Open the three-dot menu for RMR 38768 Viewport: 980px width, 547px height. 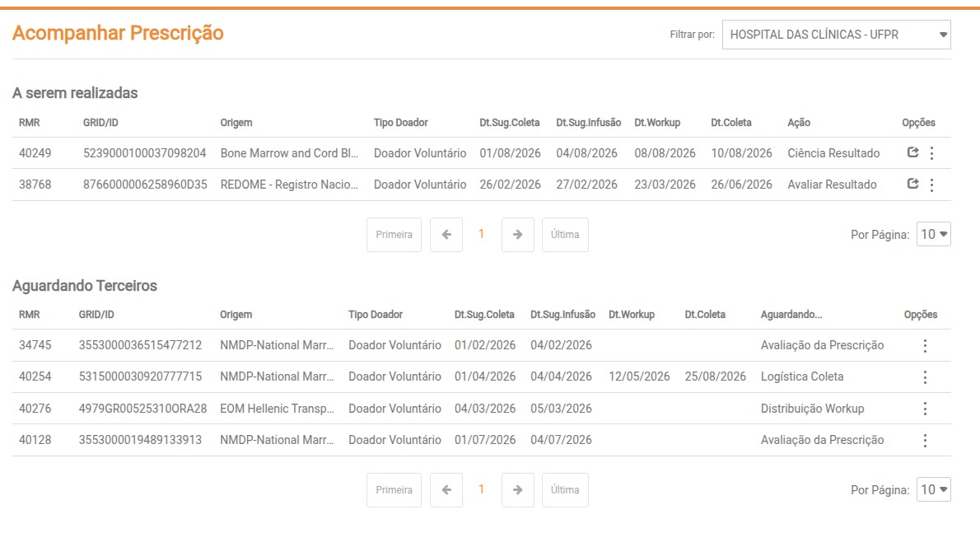click(x=931, y=185)
